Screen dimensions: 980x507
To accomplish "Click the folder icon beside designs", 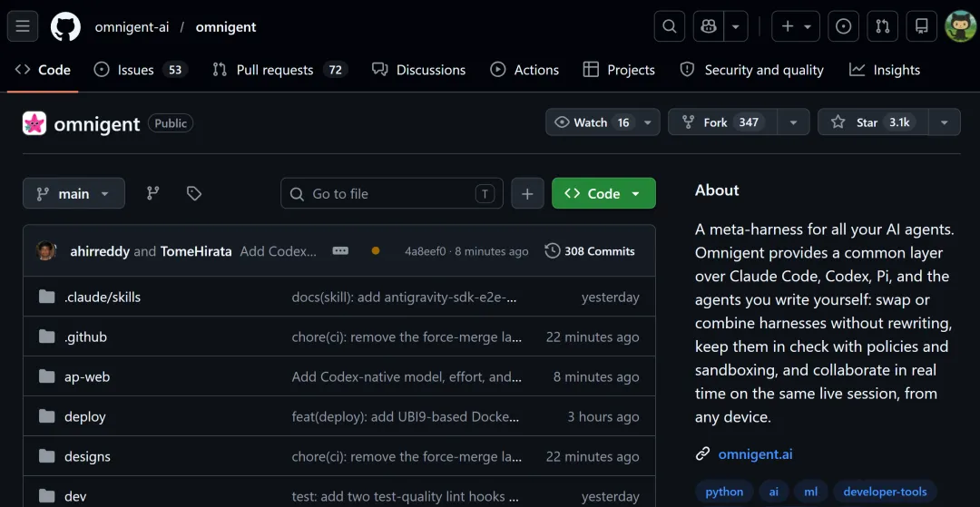I will 47,457.
